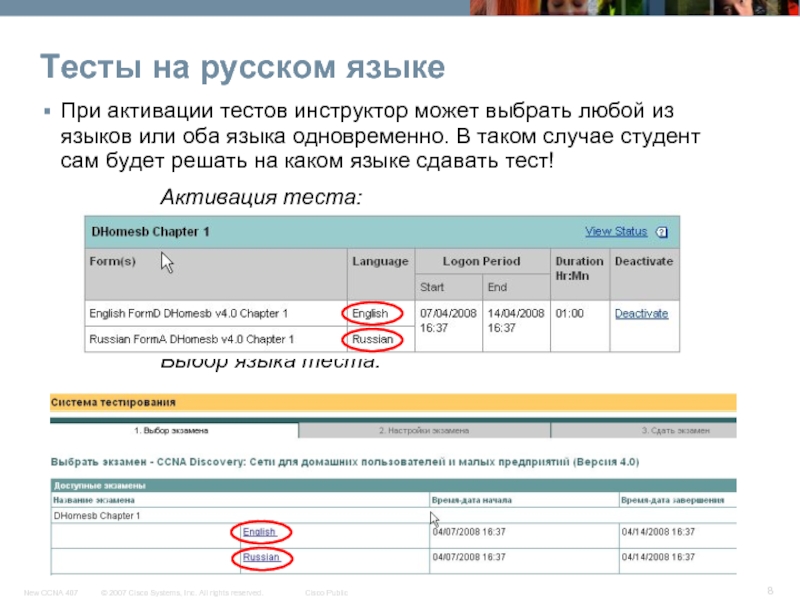Click the Активация теста caption
The image size is (800, 600).
point(261,197)
